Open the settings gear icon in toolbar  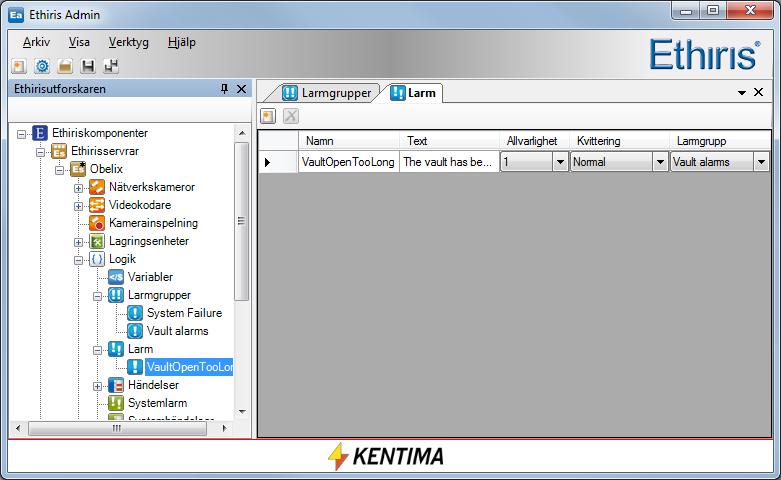[x=42, y=66]
